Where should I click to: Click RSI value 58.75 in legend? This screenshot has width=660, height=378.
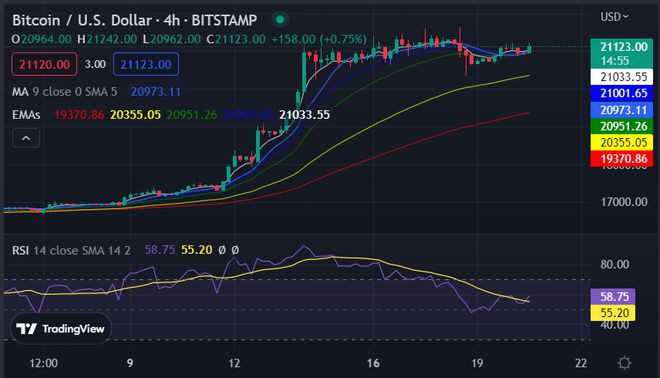[x=160, y=250]
